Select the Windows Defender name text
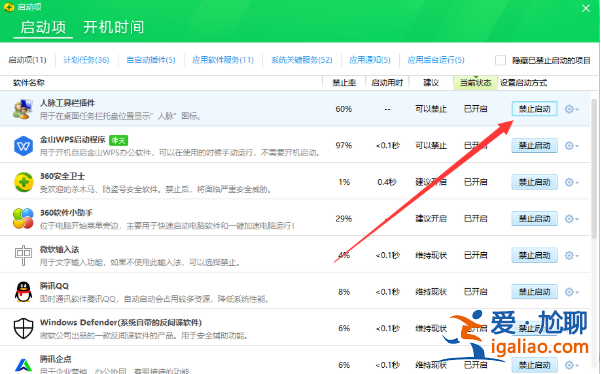 pos(121,323)
